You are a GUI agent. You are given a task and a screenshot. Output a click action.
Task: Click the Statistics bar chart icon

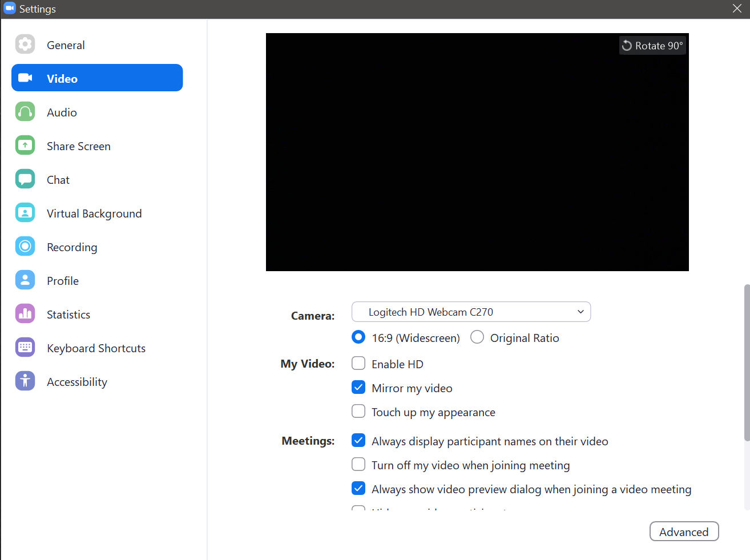coord(25,314)
